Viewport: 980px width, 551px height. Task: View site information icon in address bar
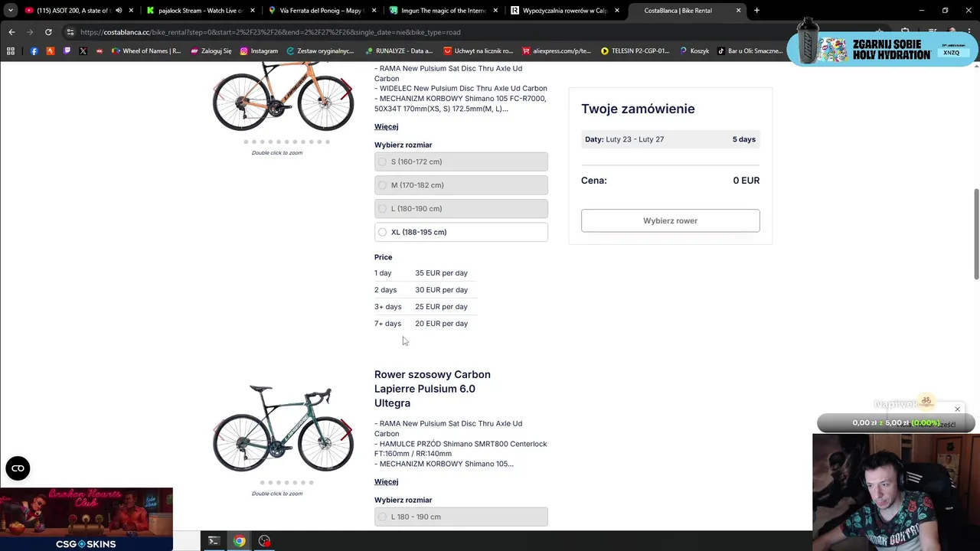point(70,32)
